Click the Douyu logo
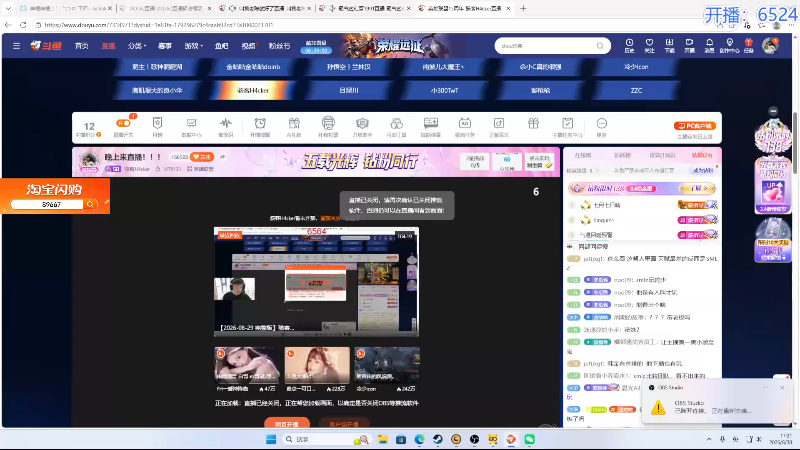Screen dimensions: 800x450 [x=46, y=46]
